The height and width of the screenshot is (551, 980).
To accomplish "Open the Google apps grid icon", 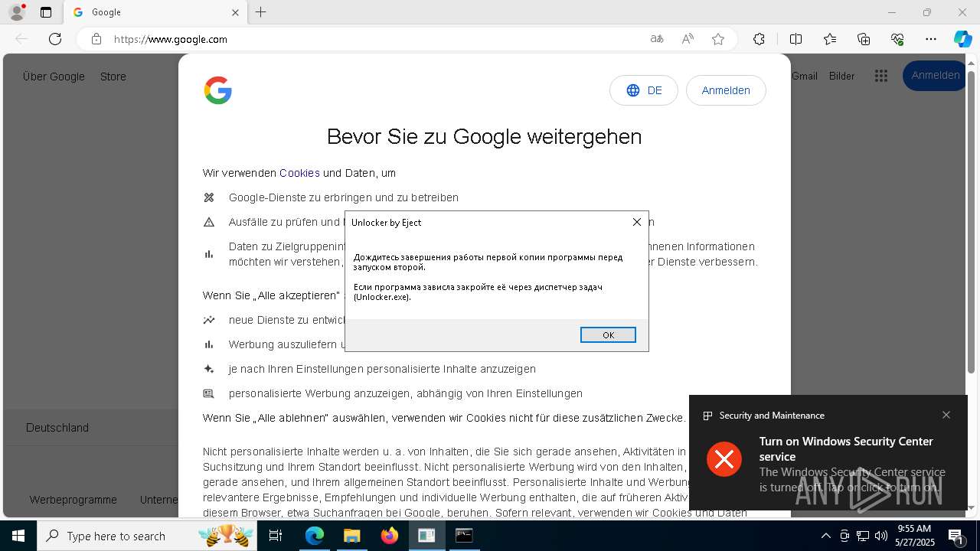I will (x=881, y=76).
